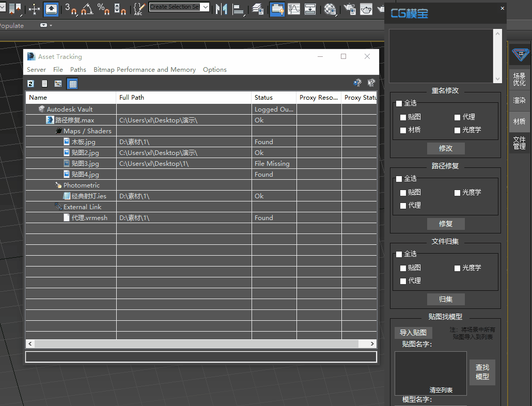Image resolution: width=532 pixels, height=406 pixels.
Task: Click the horizontal scrollbar right arrow
Action: pos(372,343)
